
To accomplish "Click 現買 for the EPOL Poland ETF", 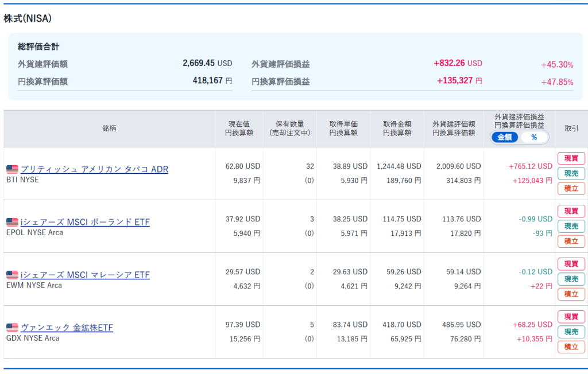I will [571, 211].
